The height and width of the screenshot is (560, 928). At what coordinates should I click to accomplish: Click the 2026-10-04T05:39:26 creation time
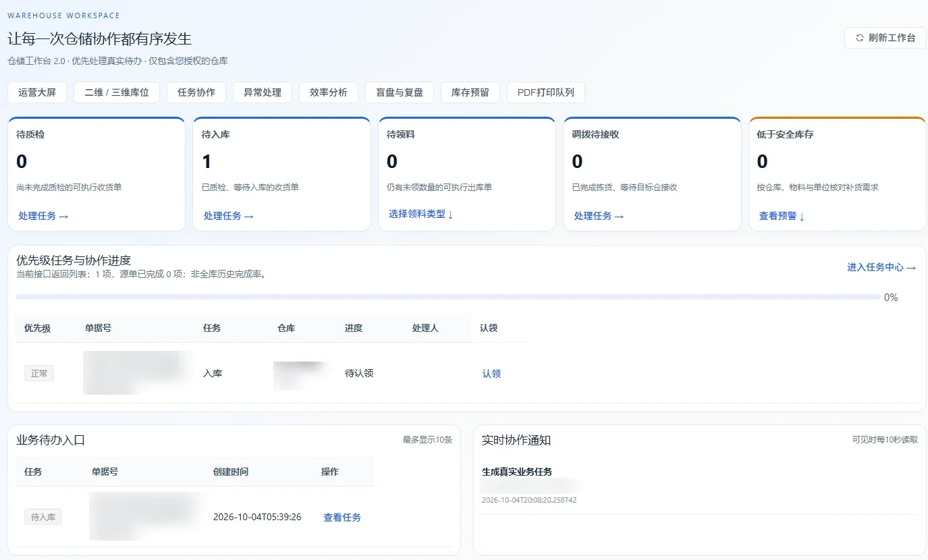tap(257, 517)
